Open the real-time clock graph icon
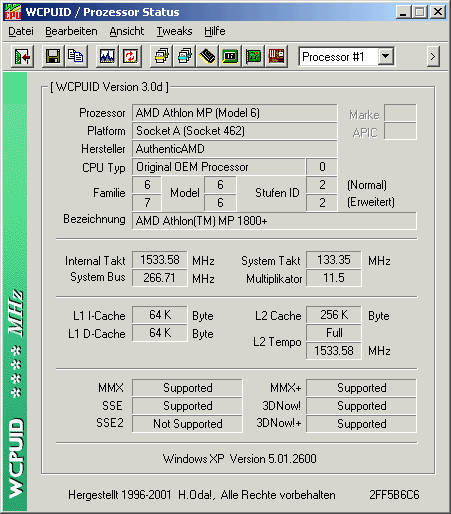The width and height of the screenshot is (451, 514). point(107,56)
